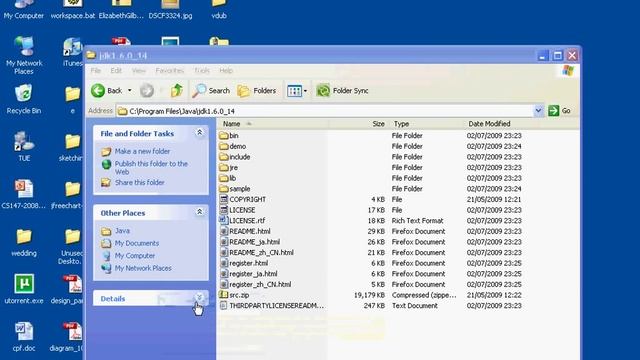
Task: Select the register.html file icon
Action: (223, 263)
